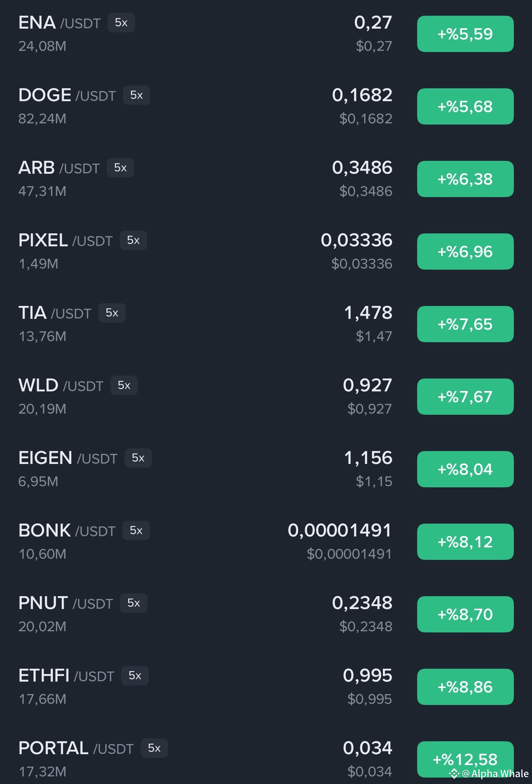Select the EIGEN/USDT pair name

[x=68, y=458]
